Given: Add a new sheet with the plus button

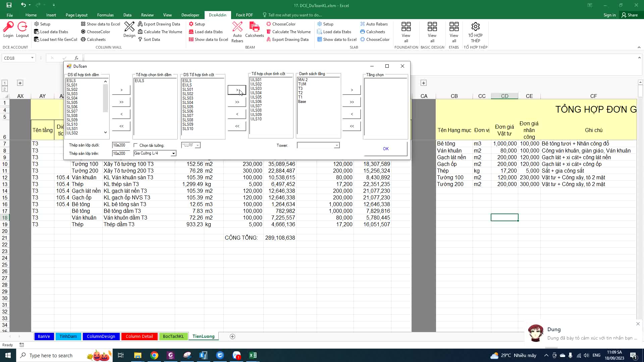Looking at the screenshot, I should tap(232, 337).
